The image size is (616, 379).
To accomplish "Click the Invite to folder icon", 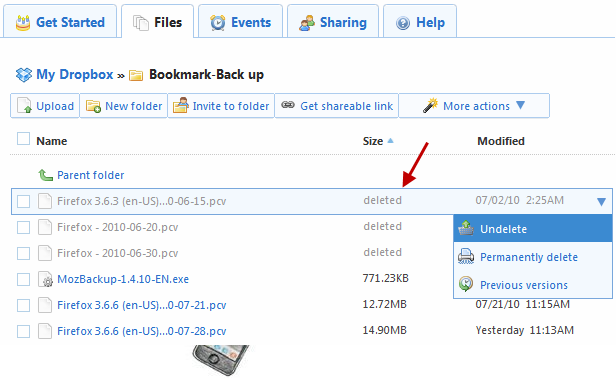I will click(x=181, y=105).
